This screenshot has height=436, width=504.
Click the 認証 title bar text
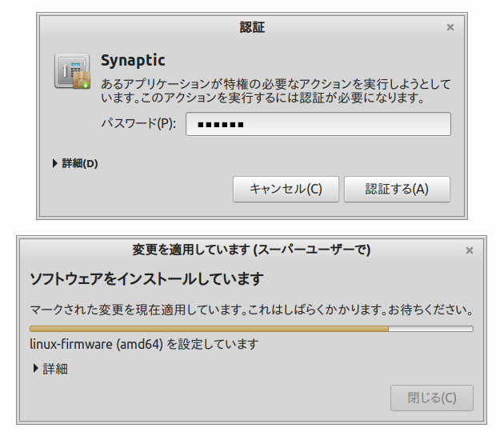252,27
